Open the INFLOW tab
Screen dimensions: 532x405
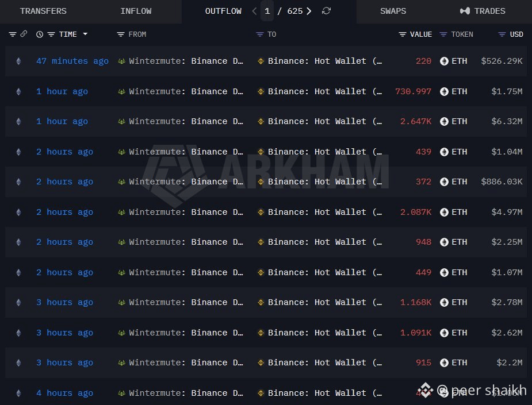point(136,11)
